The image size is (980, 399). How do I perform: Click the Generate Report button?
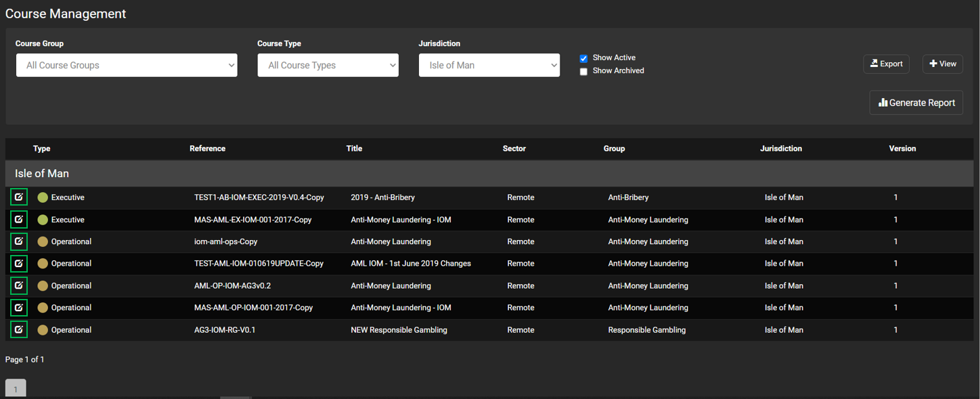916,103
